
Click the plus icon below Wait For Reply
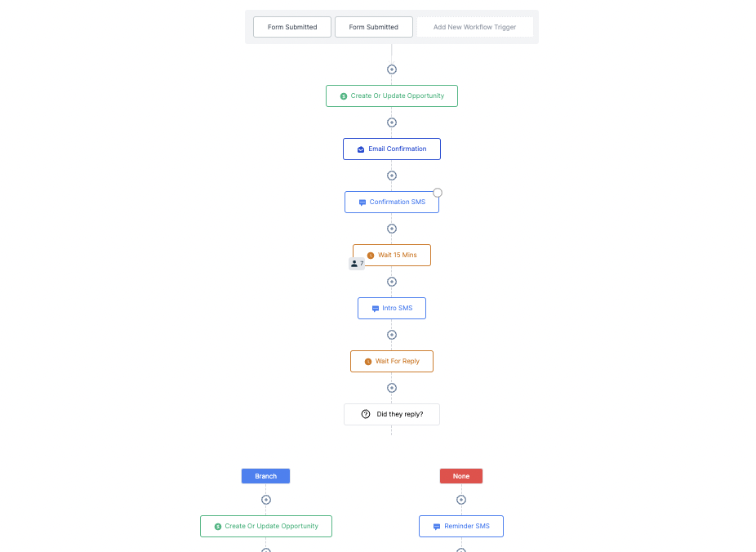392,388
